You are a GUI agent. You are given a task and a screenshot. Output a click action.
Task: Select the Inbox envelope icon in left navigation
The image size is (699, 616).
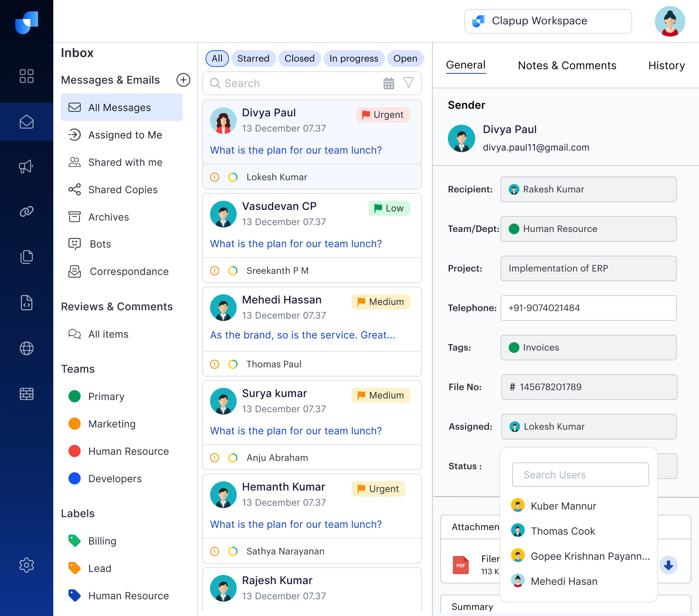[x=27, y=122]
